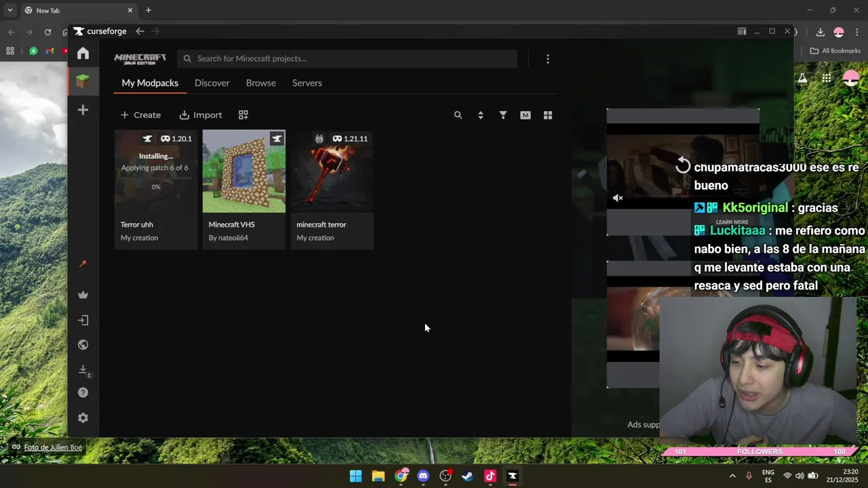Screen dimensions: 868x488
Task: Unmute the ad video
Action: (x=618, y=198)
